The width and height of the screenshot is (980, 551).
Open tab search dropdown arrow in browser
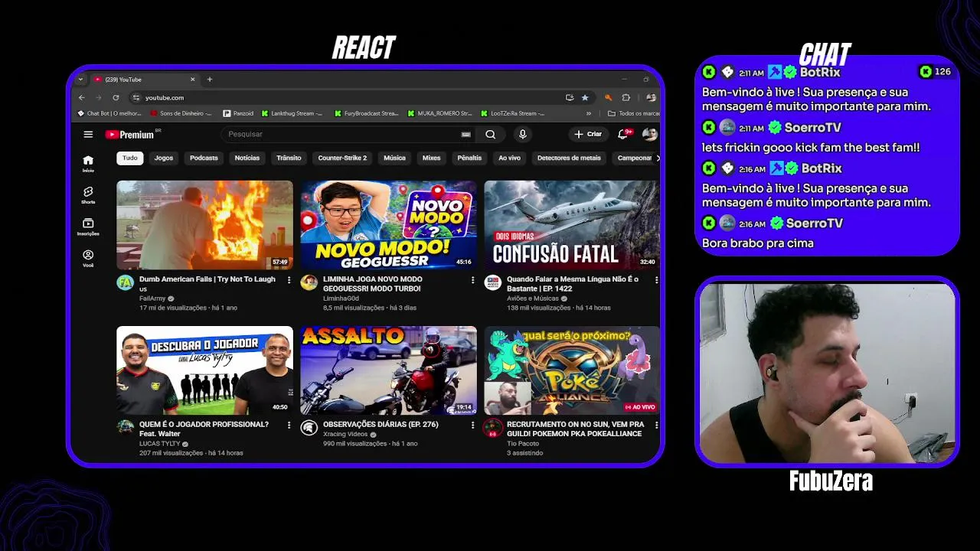80,79
